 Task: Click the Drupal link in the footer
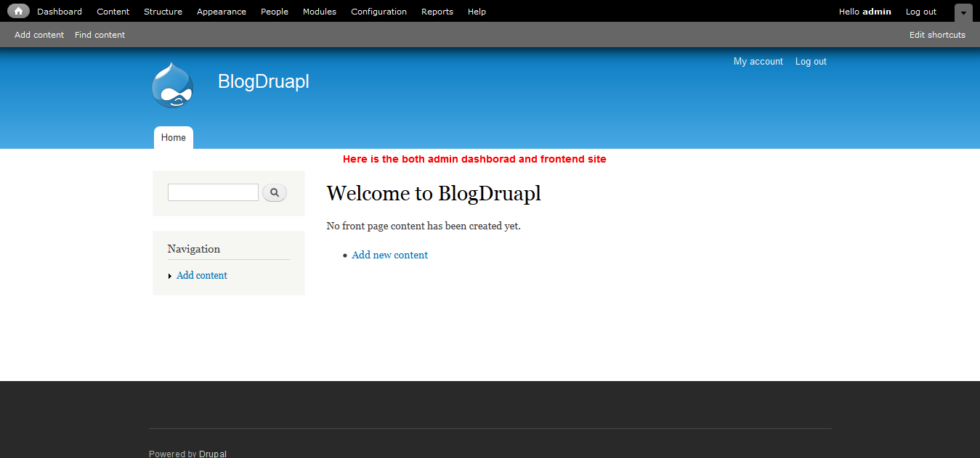click(212, 453)
